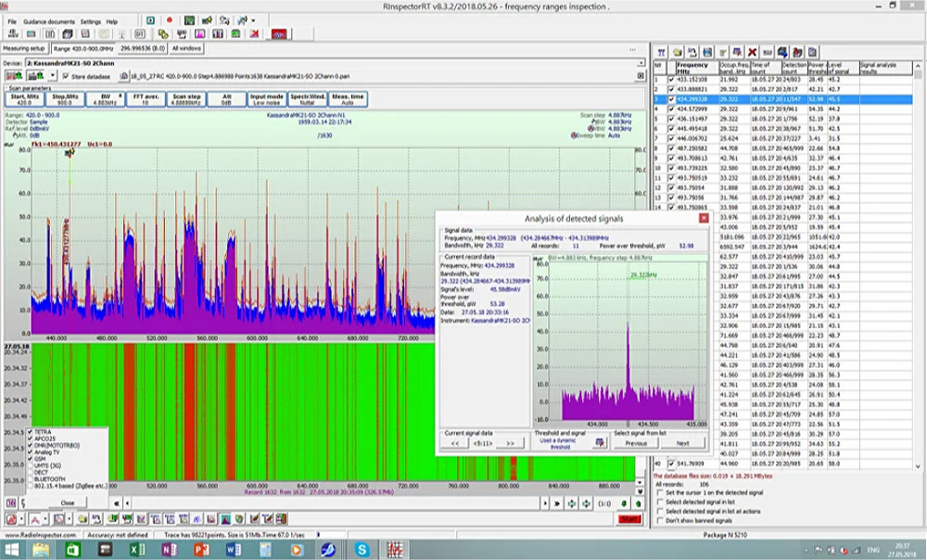Click the red record button in toolbar

point(169,19)
